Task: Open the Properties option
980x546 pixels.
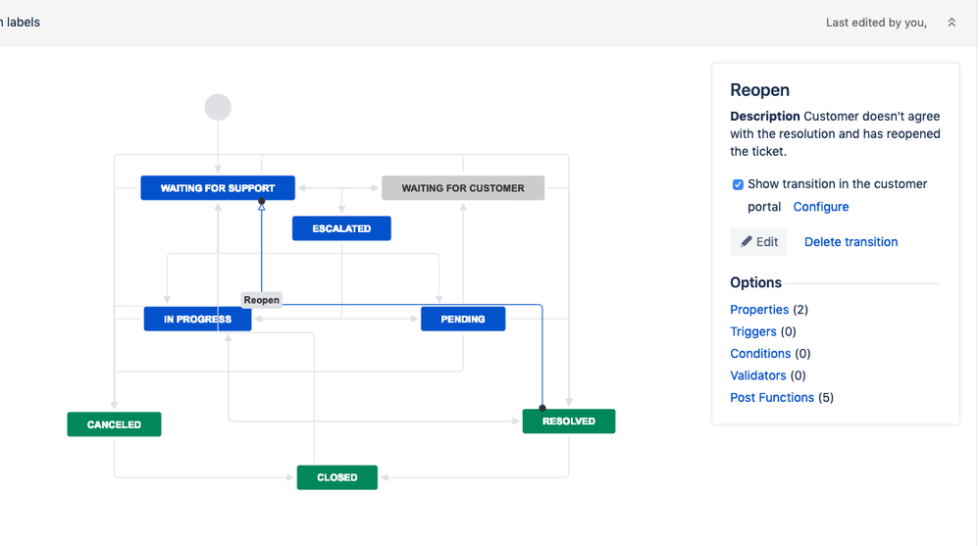Action: [759, 310]
